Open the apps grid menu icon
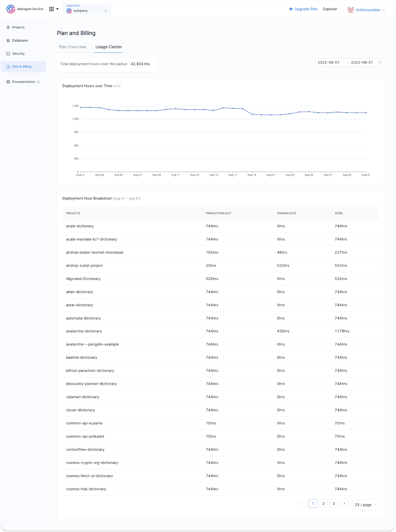396x532 pixels. click(51, 9)
